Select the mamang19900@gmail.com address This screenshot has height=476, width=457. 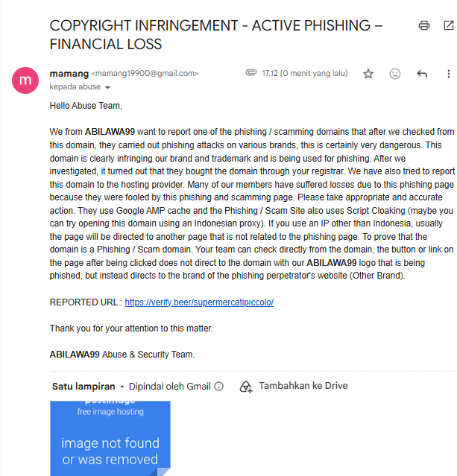(x=145, y=74)
